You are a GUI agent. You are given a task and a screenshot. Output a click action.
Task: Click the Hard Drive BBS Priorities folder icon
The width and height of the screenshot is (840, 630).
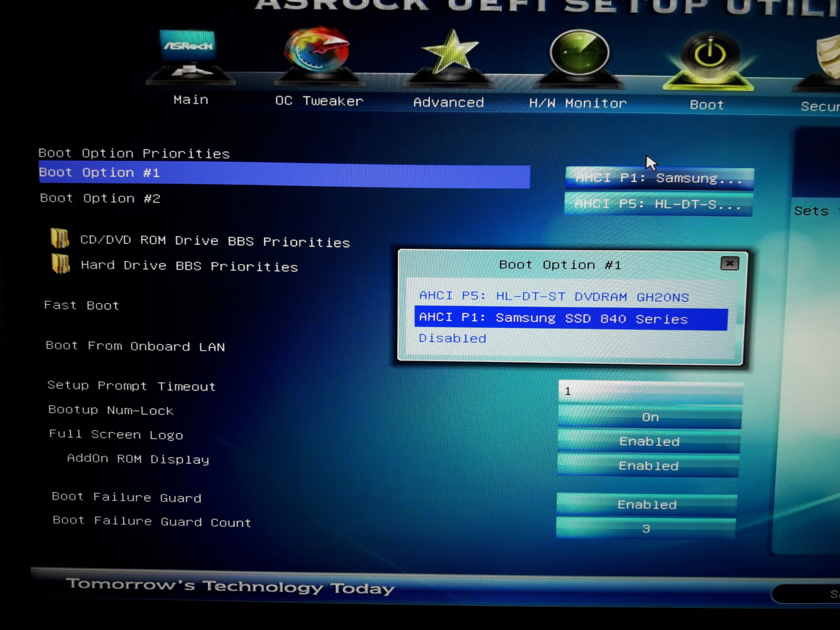point(61,263)
